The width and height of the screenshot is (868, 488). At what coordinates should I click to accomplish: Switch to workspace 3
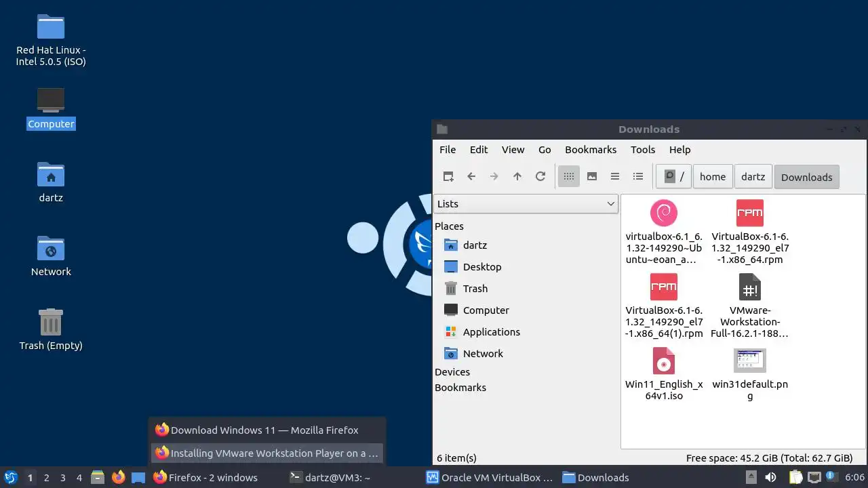pyautogui.click(x=62, y=477)
